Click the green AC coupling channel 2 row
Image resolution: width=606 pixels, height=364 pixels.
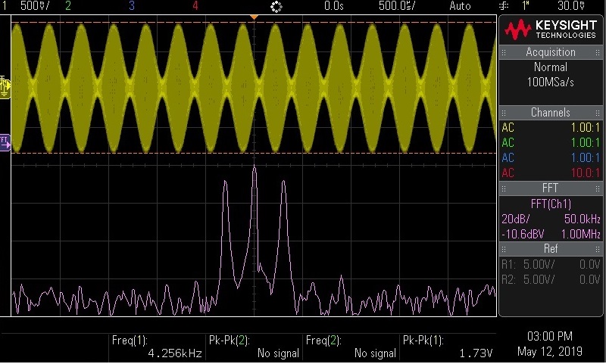551,142
